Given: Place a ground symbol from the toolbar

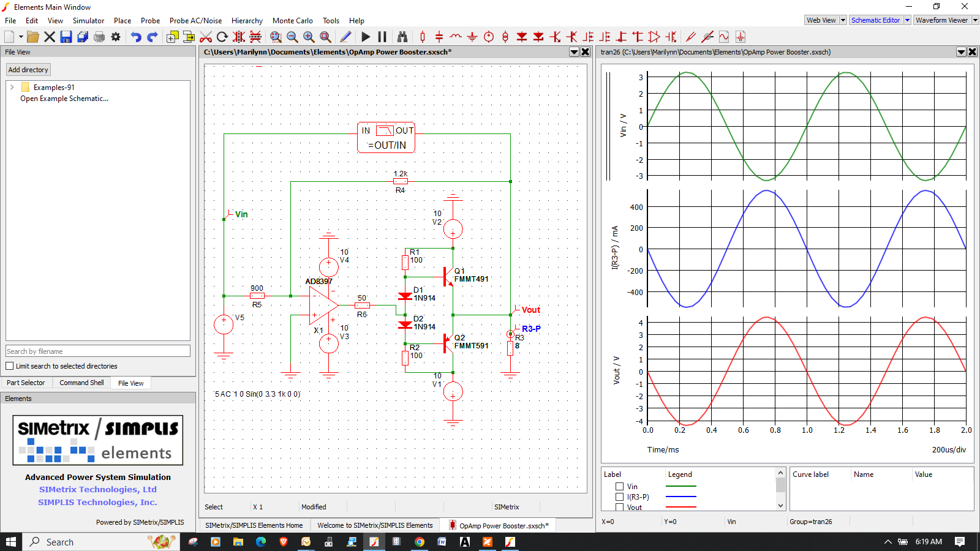Looking at the screenshot, I should tap(472, 37).
